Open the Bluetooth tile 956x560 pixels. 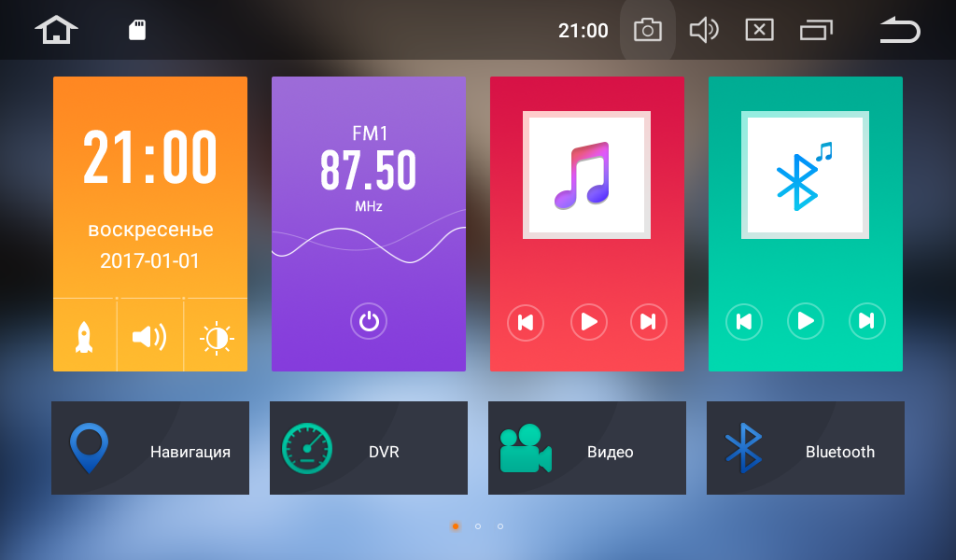(x=806, y=448)
